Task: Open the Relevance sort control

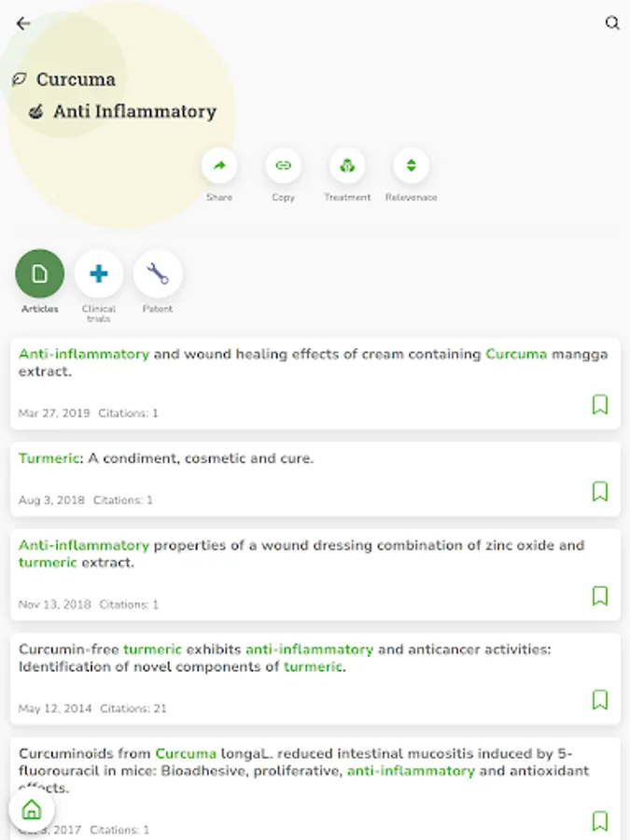Action: pos(411,166)
